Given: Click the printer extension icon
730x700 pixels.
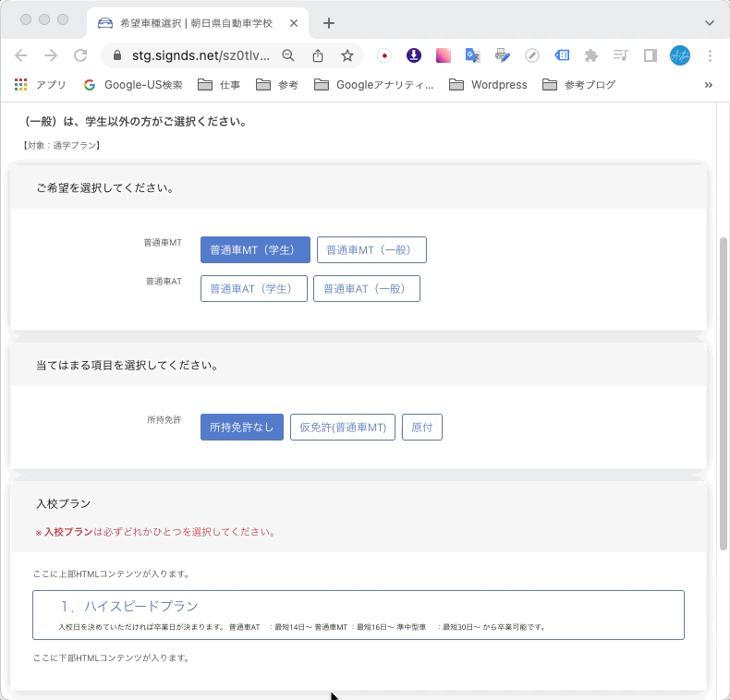Looking at the screenshot, I should [502, 55].
